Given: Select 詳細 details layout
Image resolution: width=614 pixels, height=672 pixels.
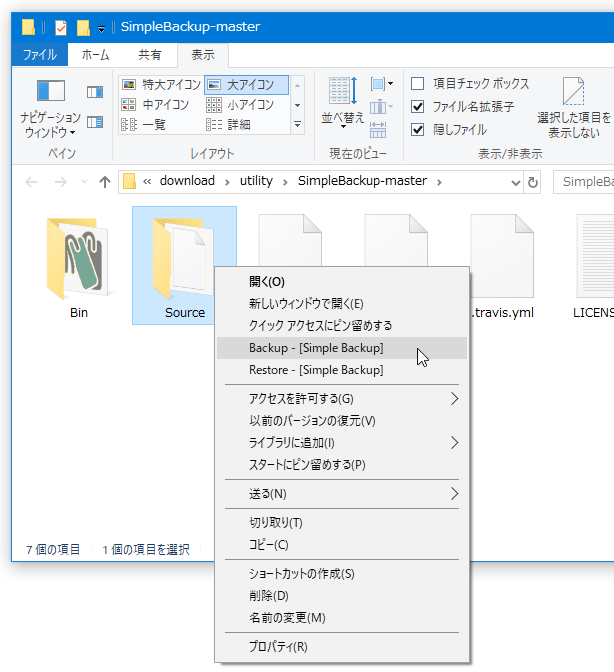Looking at the screenshot, I should (228, 125).
